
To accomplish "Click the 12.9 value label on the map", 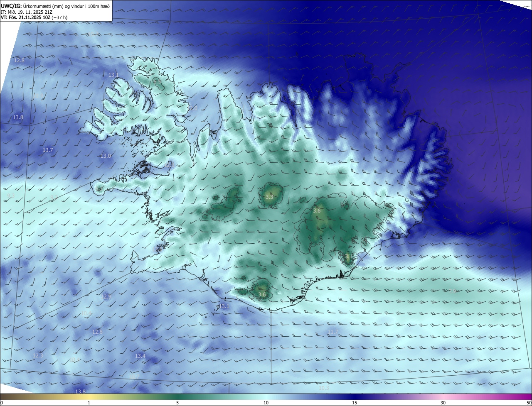I will [106, 297].
